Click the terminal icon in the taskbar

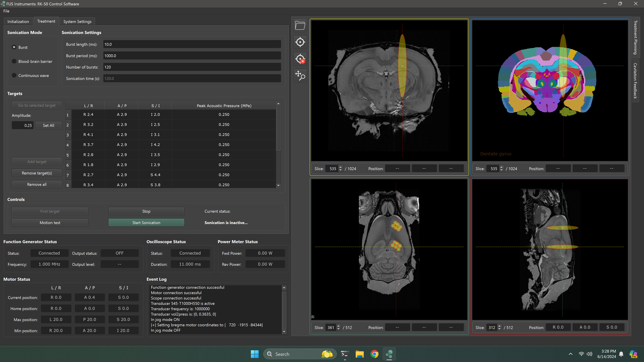[x=345, y=354]
